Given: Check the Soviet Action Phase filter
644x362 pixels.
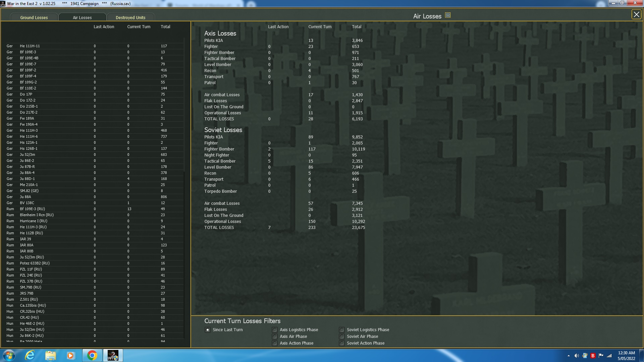Looking at the screenshot, I should [341, 343].
